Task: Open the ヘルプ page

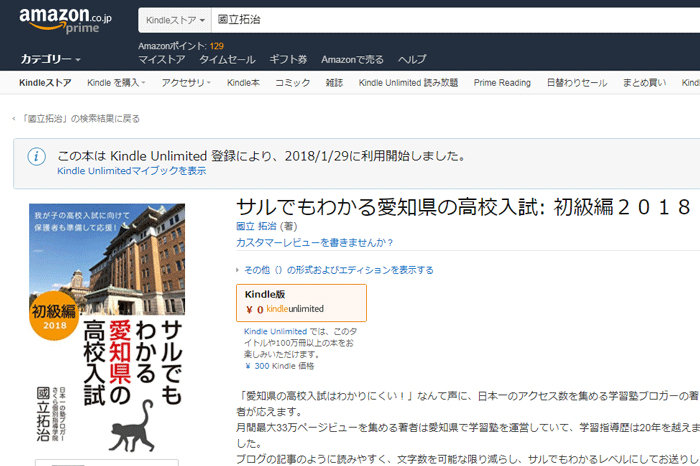Action: [412, 59]
